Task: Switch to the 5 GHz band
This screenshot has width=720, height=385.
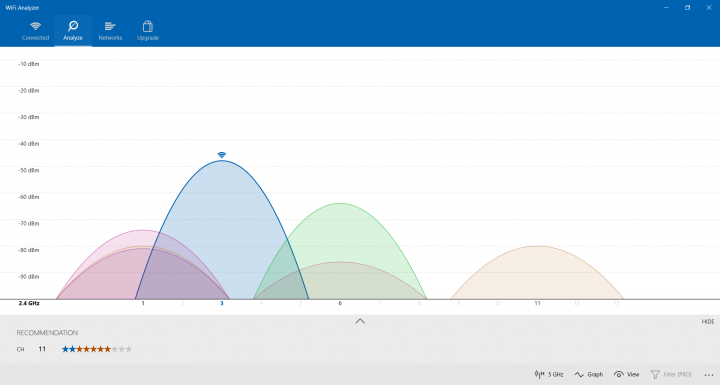Action: tap(549, 374)
